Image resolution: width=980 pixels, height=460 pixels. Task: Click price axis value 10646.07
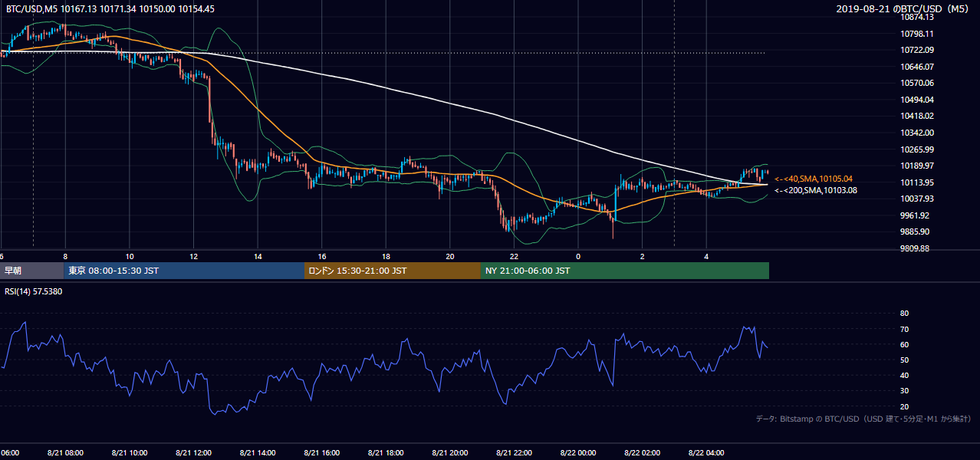(x=917, y=67)
